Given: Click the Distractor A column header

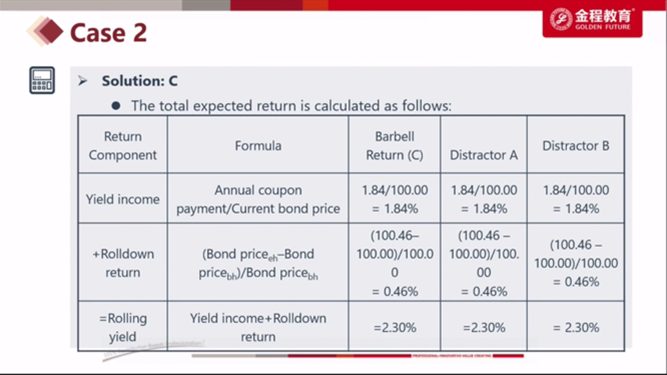Looking at the screenshot, I should (x=484, y=145).
